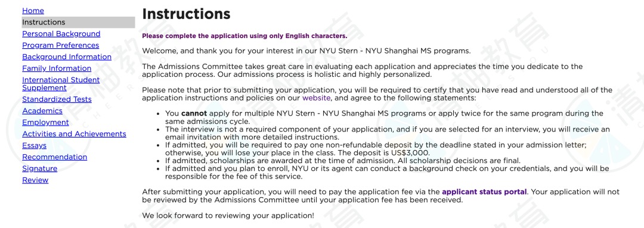Follow the purple website link

(x=316, y=98)
